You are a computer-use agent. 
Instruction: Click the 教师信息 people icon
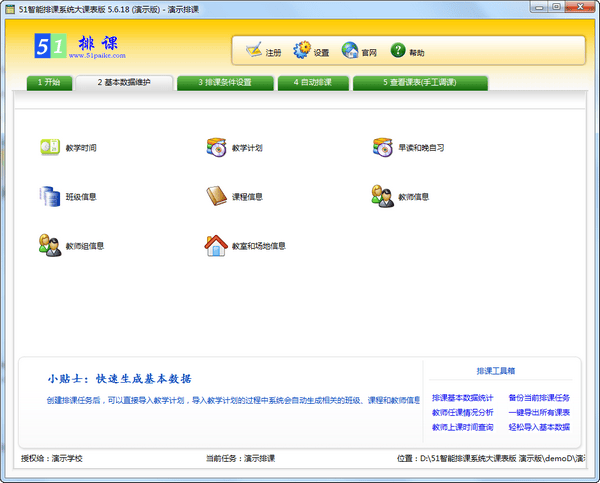[383, 196]
